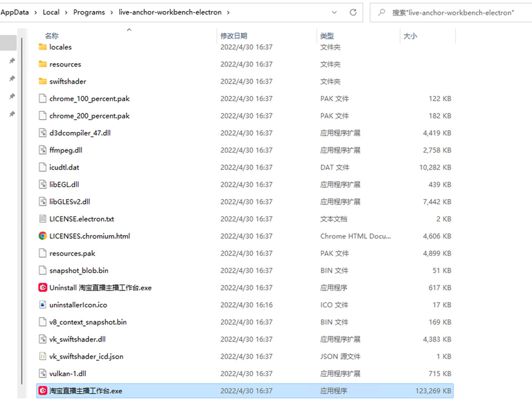
Task: Click chrome_100_percent.pak file icon
Action: 43,99
